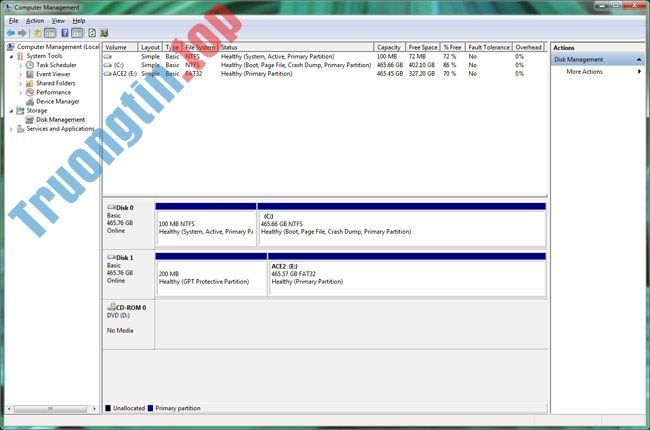Toggle the Show/Hide Console Tree icon

[50, 33]
